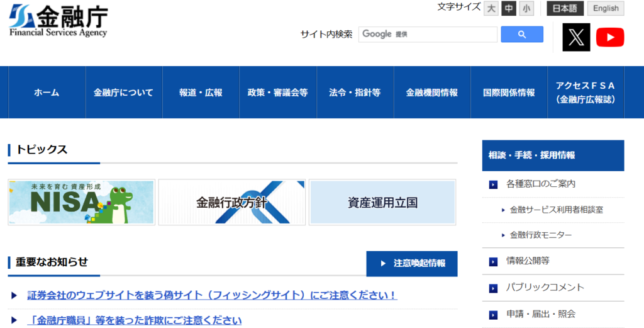Click the Google site search input field
Image resolution: width=644 pixels, height=328 pixels.
point(428,35)
